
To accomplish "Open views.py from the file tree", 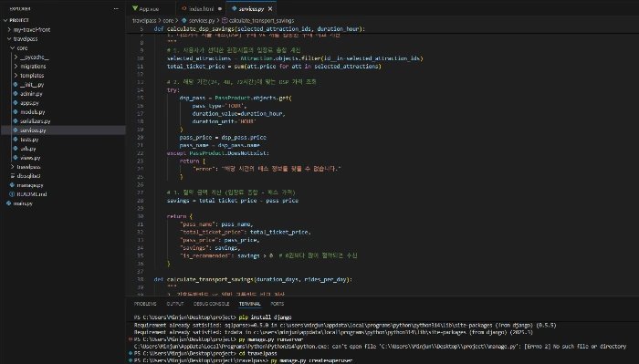I will tap(30, 158).
